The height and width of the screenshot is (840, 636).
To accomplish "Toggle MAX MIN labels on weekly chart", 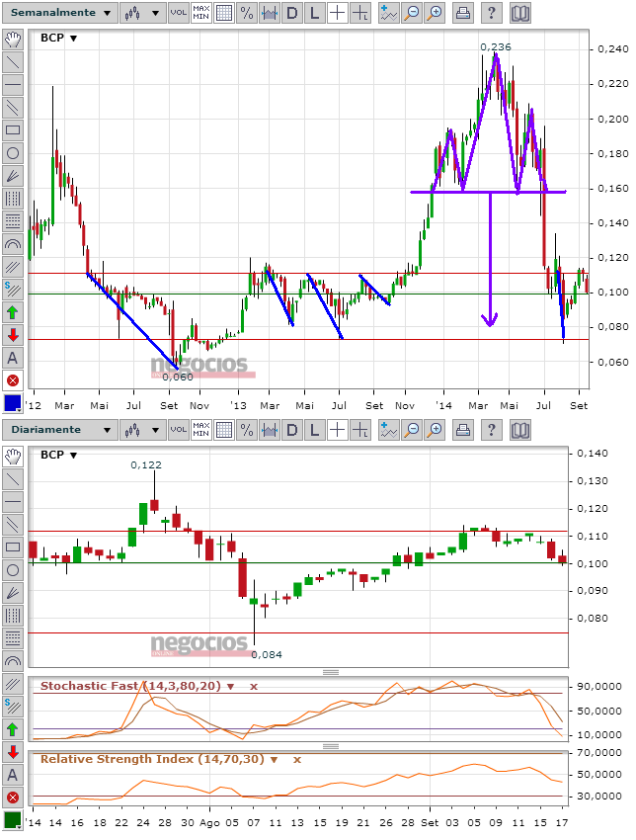I will [200, 13].
